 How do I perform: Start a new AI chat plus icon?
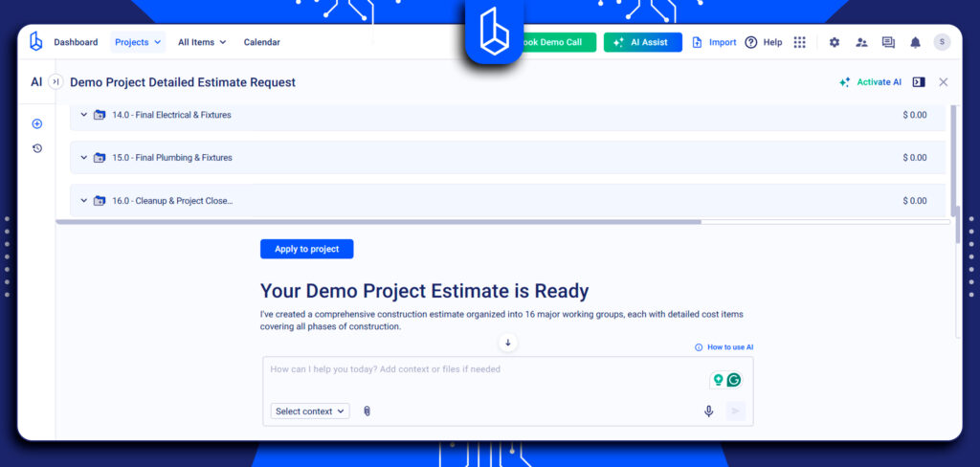37,123
